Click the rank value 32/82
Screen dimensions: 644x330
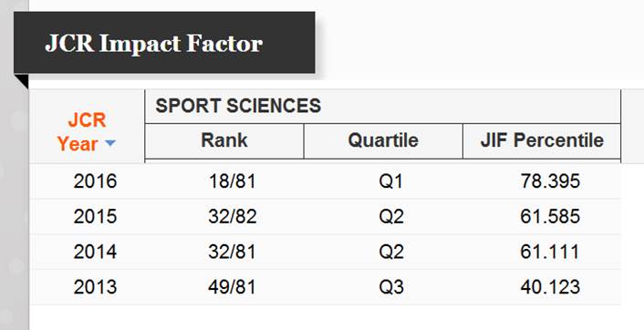(232, 216)
